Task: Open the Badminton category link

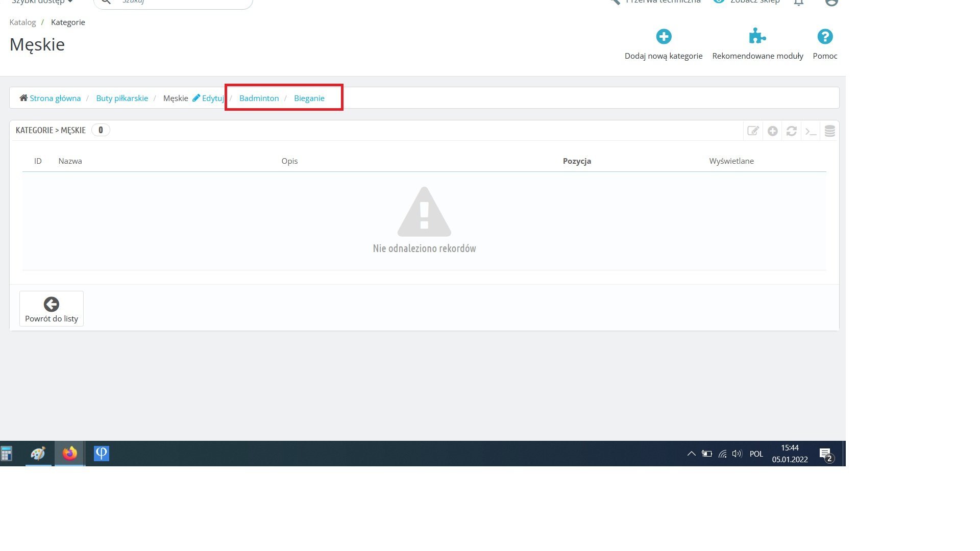Action: pos(259,98)
